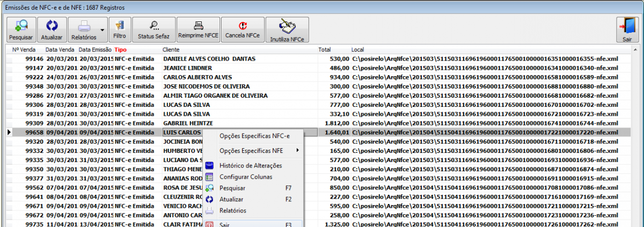The height and width of the screenshot is (227, 644).
Task: Click the Local column header
Action: pos(358,49)
